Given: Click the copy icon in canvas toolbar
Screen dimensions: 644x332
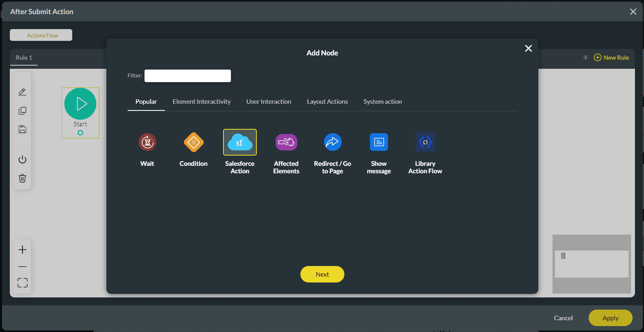Looking at the screenshot, I should coord(22,111).
